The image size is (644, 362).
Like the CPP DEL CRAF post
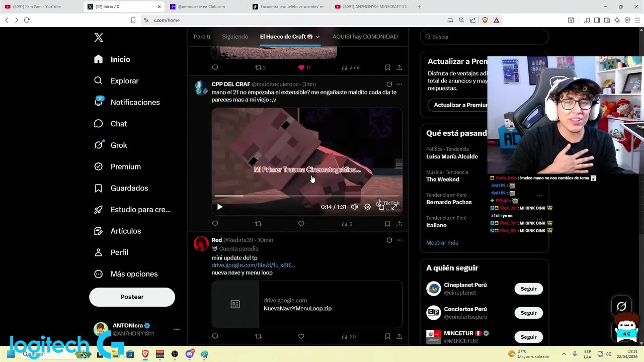pos(301,224)
